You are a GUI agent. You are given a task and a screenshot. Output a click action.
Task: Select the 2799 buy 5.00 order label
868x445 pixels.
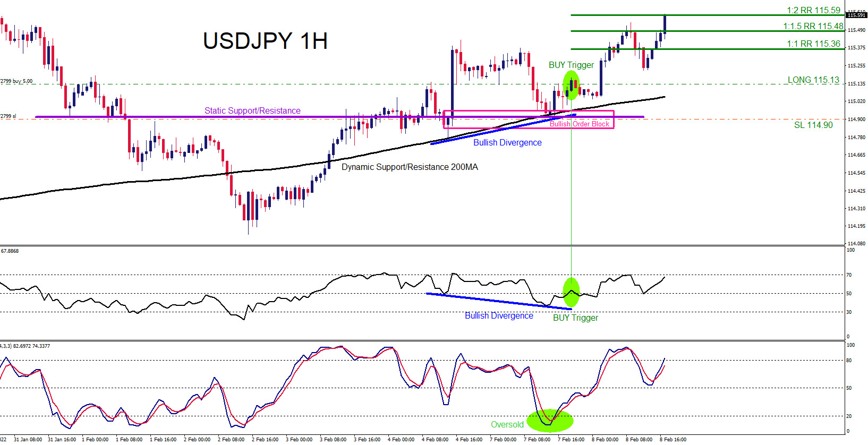tap(16, 81)
